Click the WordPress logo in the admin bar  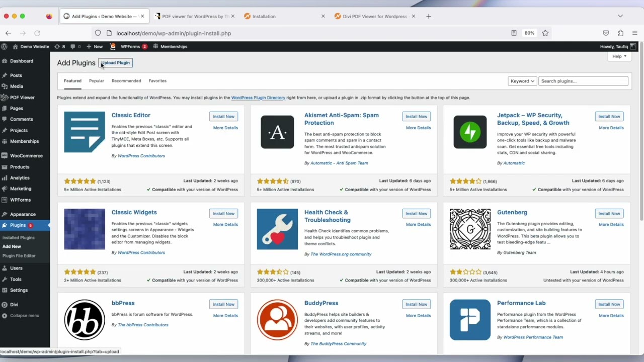tap(5, 47)
